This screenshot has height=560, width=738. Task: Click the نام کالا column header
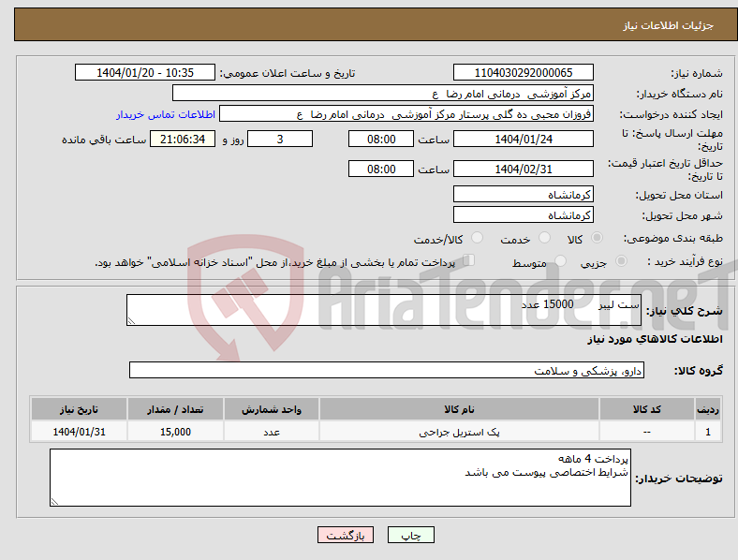coord(459,409)
